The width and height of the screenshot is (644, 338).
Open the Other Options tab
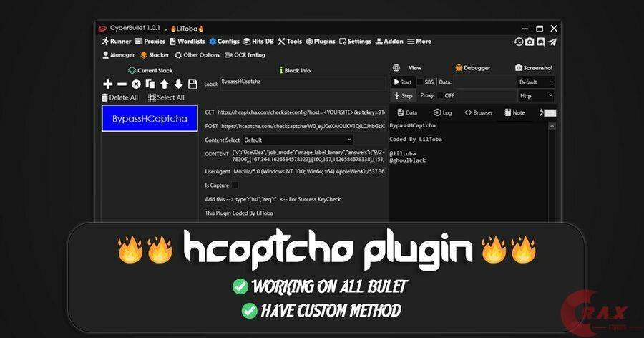pos(197,54)
